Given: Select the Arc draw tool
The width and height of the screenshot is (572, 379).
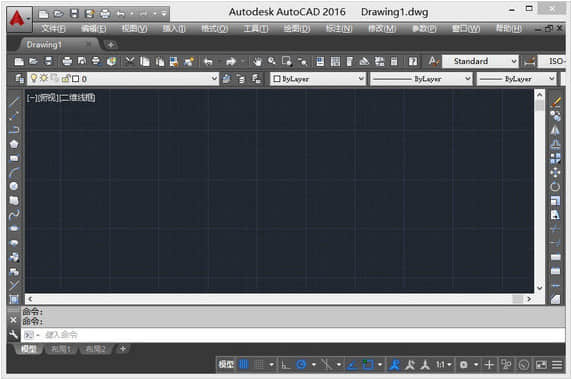Looking at the screenshot, I should click(14, 173).
